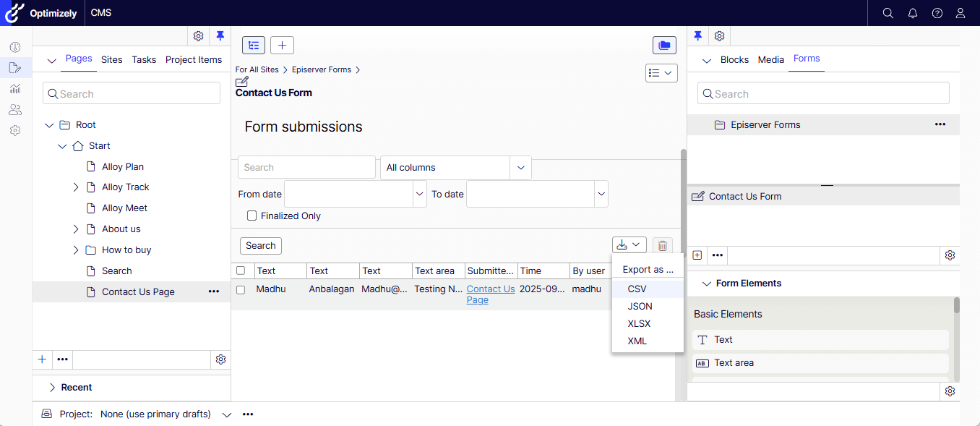
Task: Click the plus icon to create content
Action: [x=282, y=46]
